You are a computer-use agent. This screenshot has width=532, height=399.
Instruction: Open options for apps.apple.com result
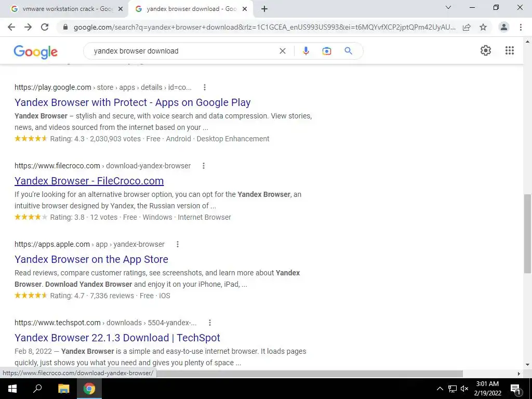(178, 244)
